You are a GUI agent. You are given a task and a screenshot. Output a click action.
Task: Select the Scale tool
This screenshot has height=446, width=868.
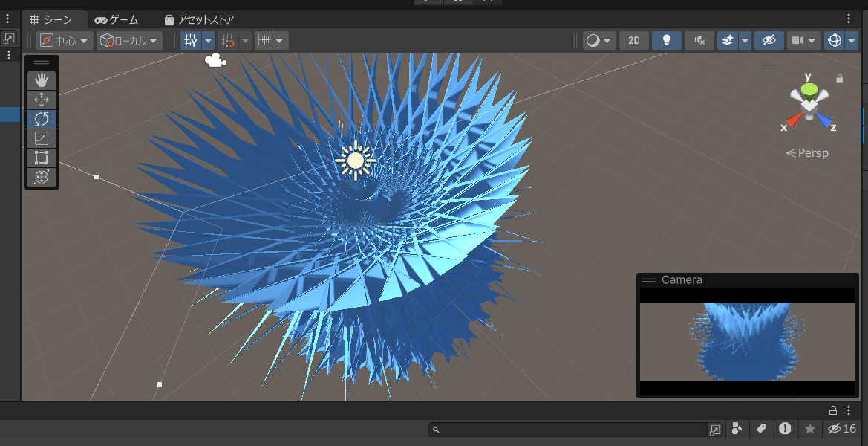(42, 138)
